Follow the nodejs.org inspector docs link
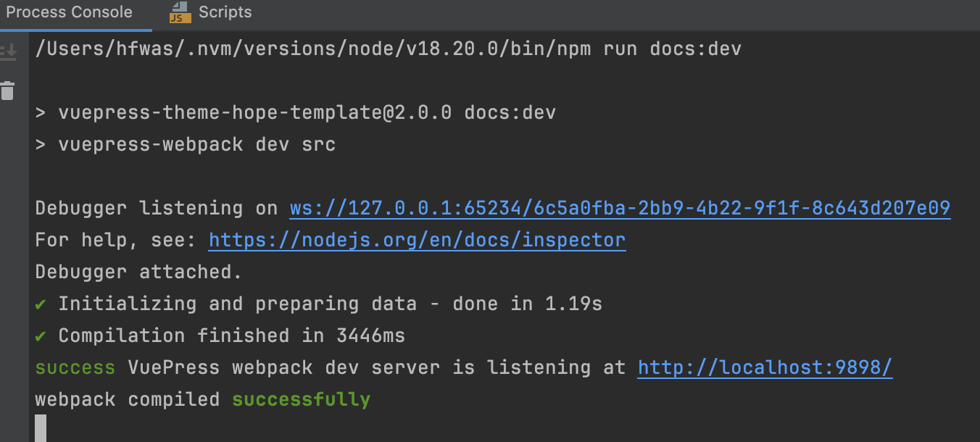Image resolution: width=980 pixels, height=442 pixels. 417,240
